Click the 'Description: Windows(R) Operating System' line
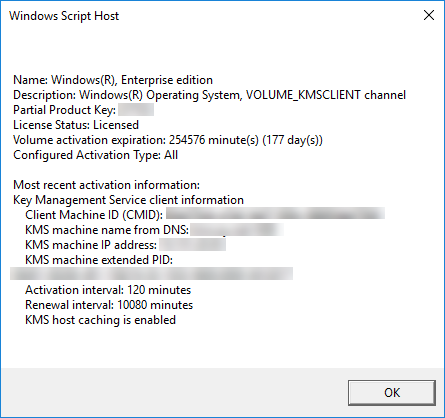The width and height of the screenshot is (445, 418). pos(209,95)
